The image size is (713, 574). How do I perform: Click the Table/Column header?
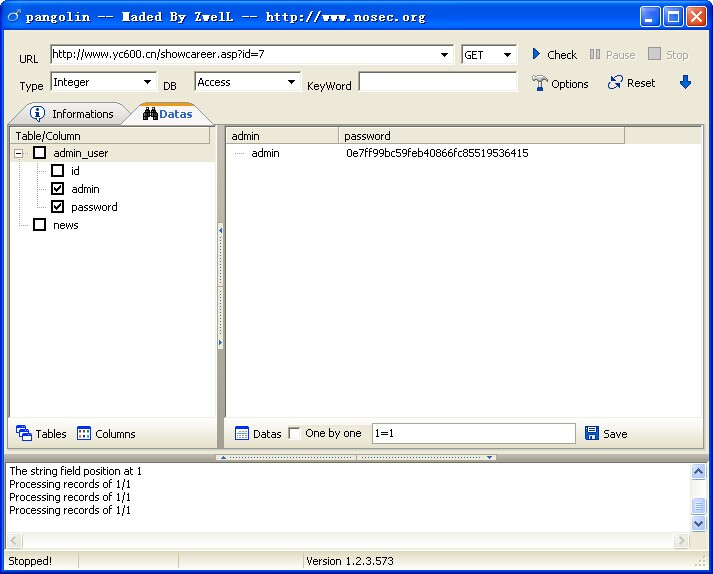point(110,136)
